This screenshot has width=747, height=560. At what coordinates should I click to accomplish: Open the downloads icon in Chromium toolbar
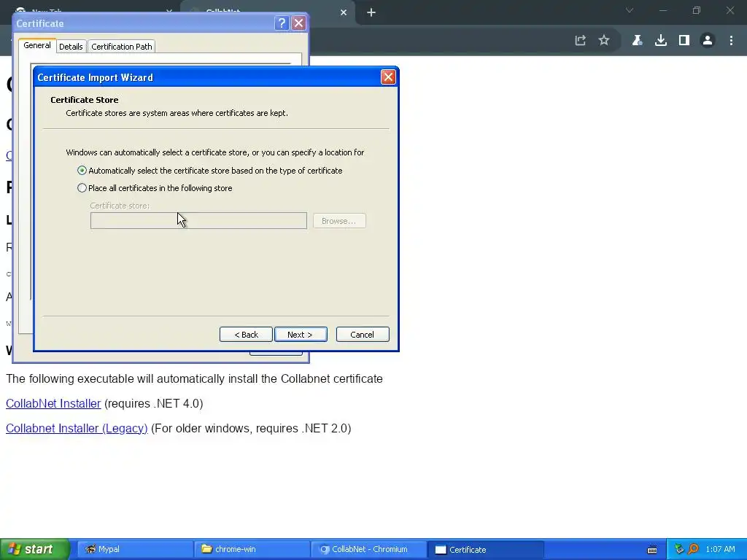[660, 41]
